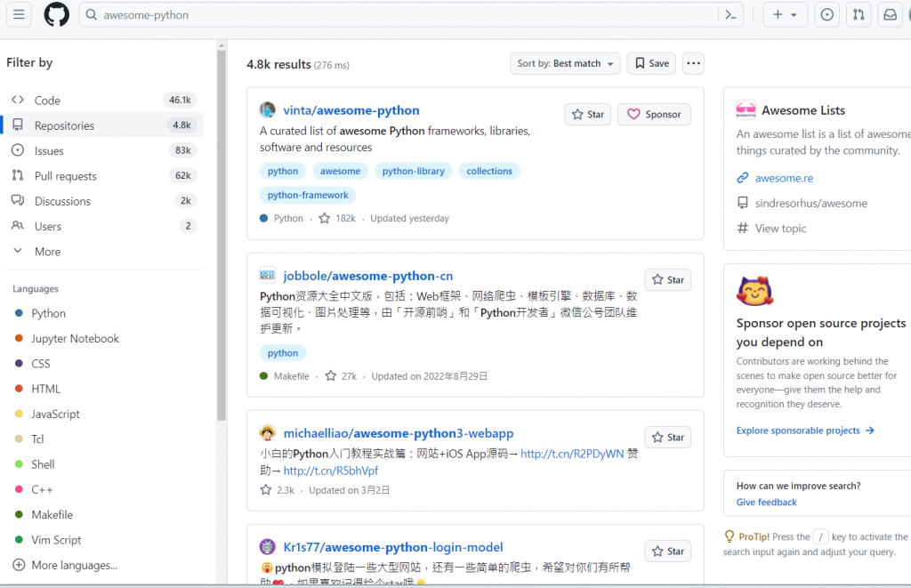
Task: Open Sort by Best match dropdown
Action: tap(565, 63)
